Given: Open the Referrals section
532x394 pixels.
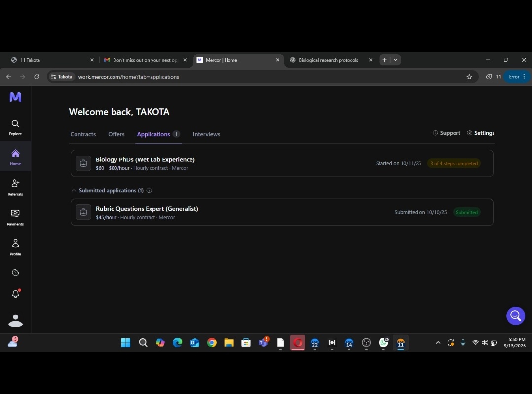Looking at the screenshot, I should tap(15, 187).
